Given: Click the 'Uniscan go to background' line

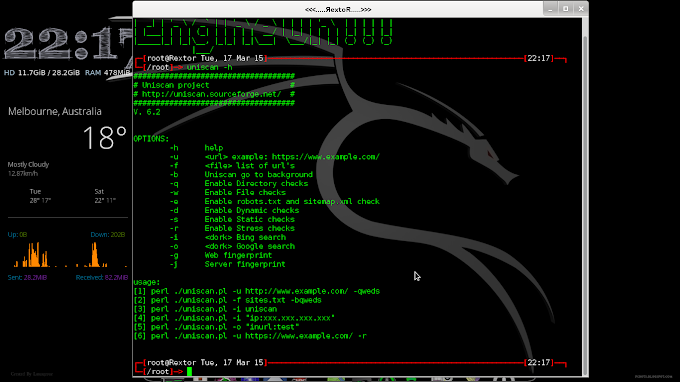Looking at the screenshot, I should point(241,175).
